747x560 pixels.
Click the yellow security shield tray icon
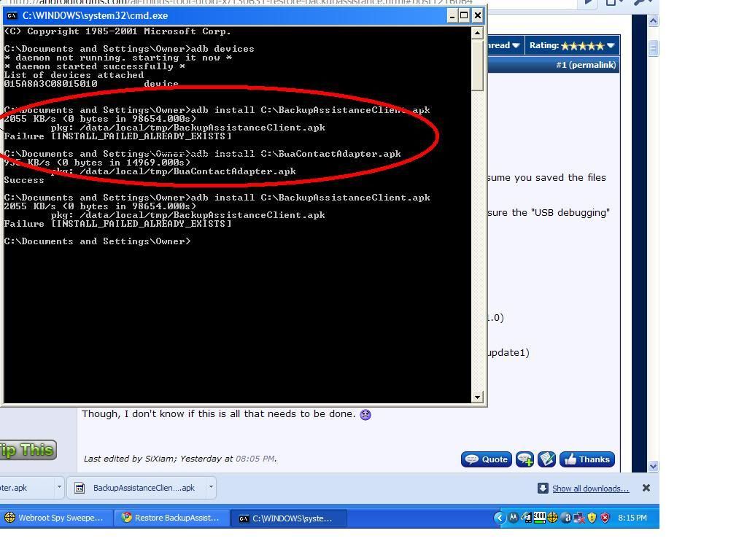click(x=592, y=518)
